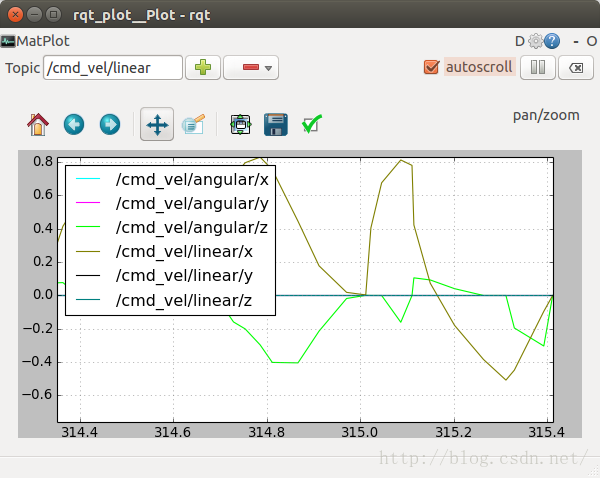
Task: Click the /cmd_vel/linear/x legend entry
Action: click(184, 252)
